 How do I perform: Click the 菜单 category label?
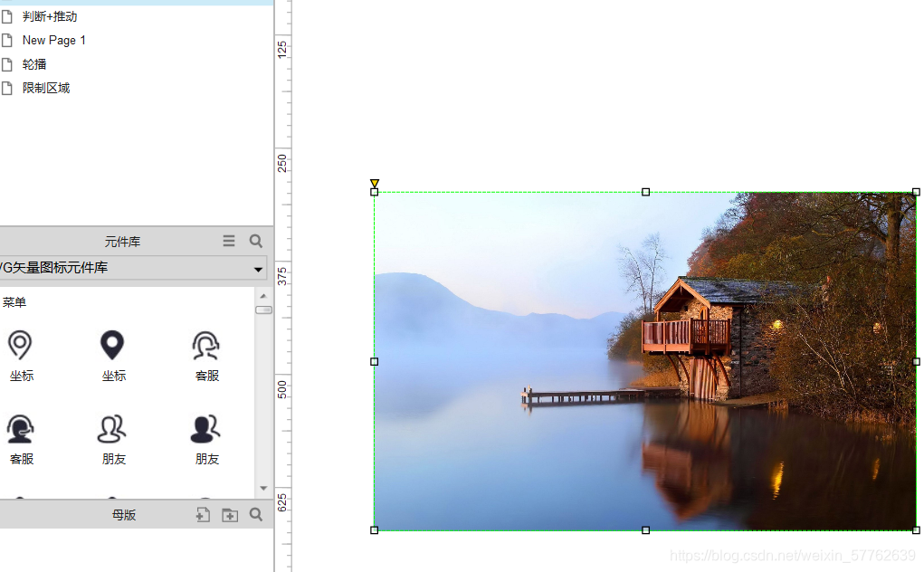pyautogui.click(x=14, y=302)
